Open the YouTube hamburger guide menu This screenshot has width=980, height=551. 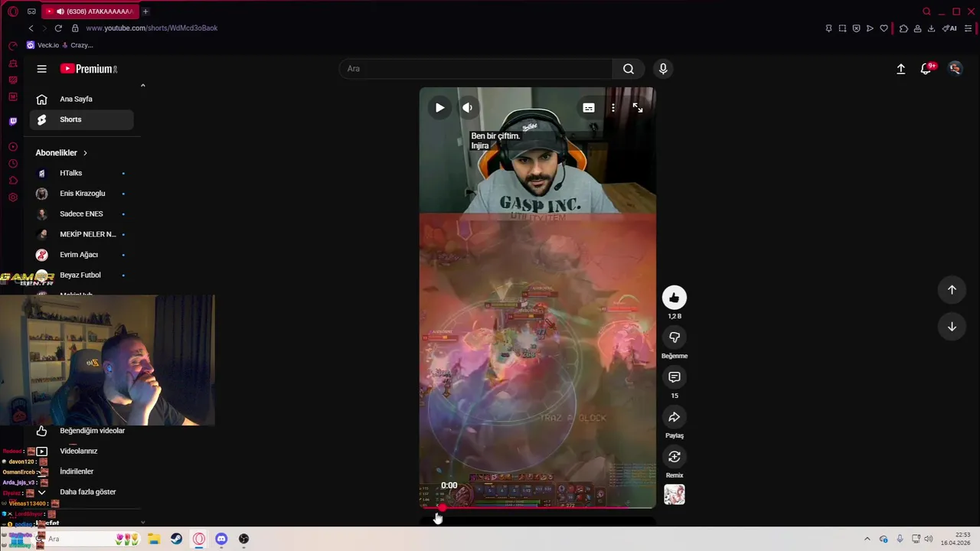pos(42,69)
